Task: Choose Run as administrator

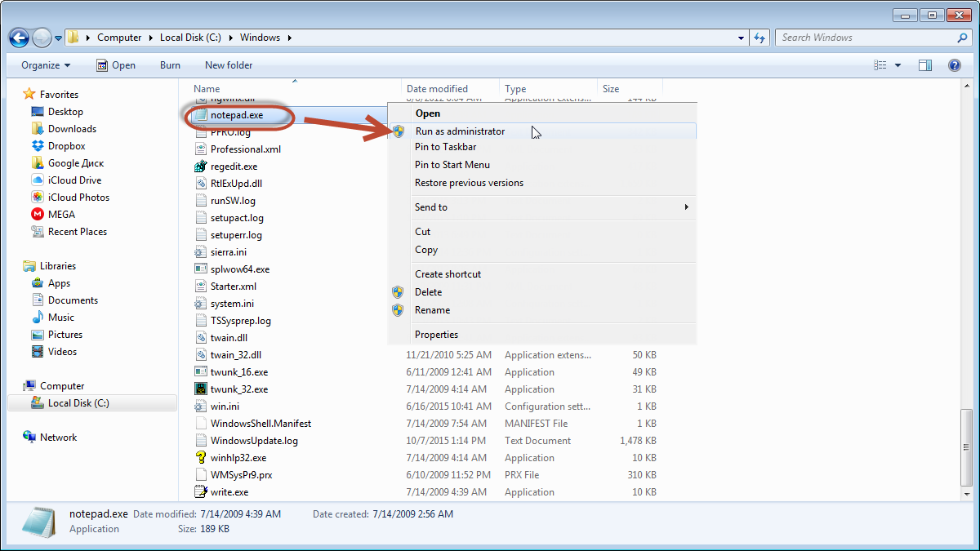Action: click(x=542, y=131)
